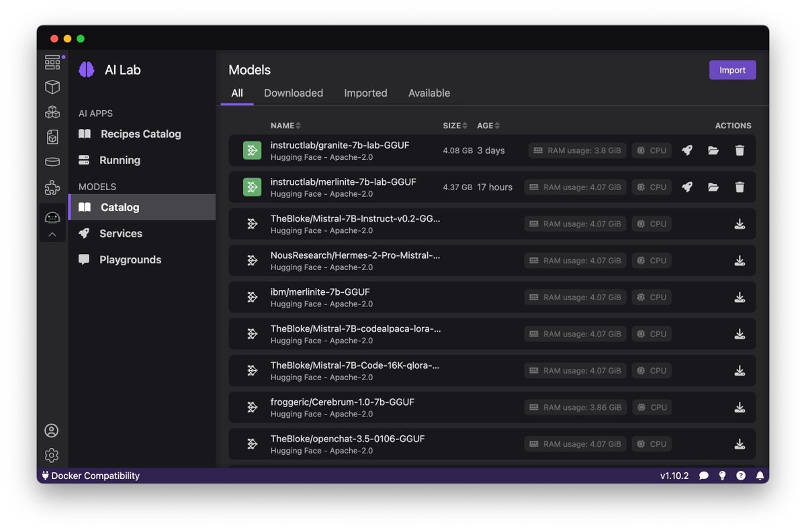Click the '3 days' age cell
The image size is (806, 532).
[x=491, y=150]
